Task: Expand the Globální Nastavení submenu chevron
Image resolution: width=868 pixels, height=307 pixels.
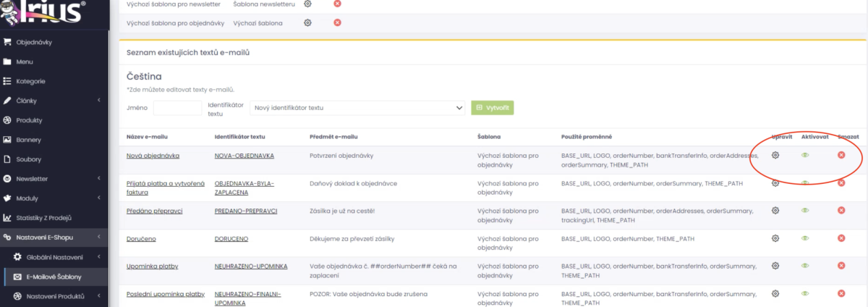Action: [98, 257]
